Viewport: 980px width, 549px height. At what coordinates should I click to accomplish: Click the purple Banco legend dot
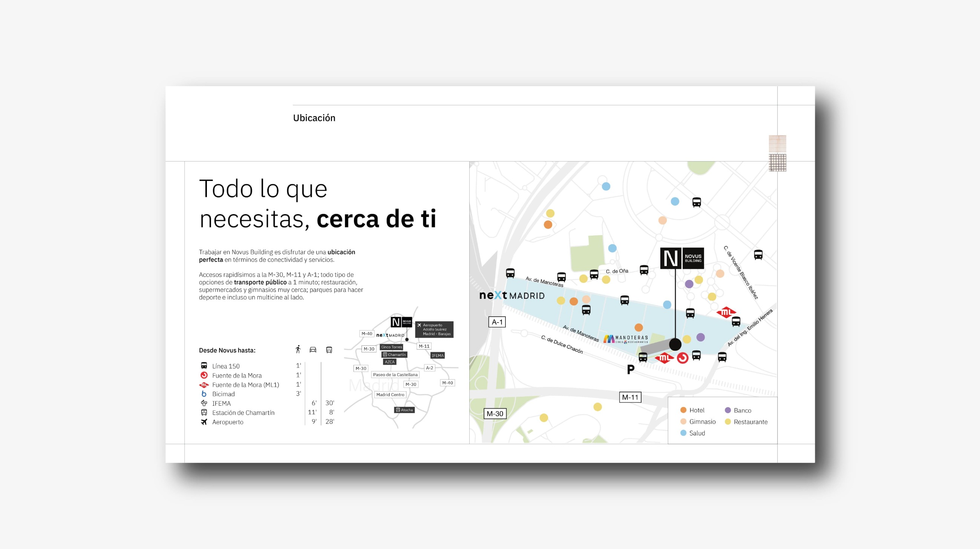[x=728, y=410]
